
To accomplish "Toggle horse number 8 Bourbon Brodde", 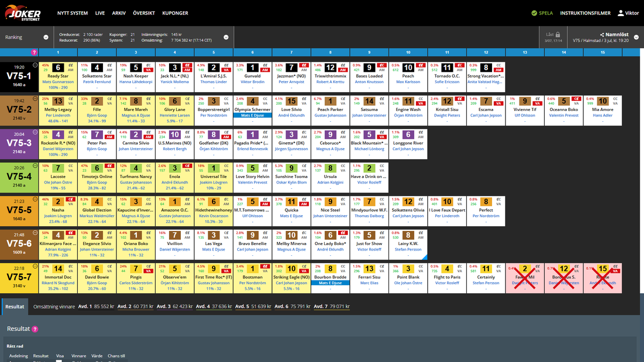I will coord(331,268).
